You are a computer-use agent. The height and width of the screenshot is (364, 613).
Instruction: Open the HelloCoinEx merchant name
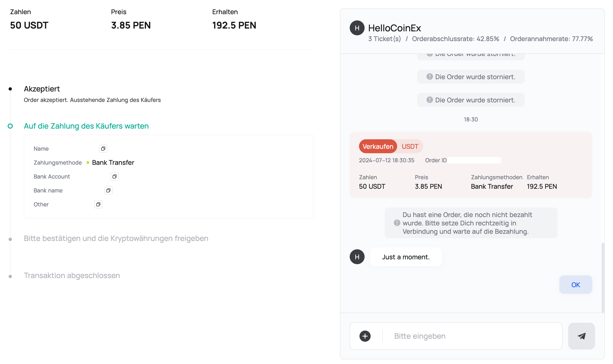[x=395, y=28]
